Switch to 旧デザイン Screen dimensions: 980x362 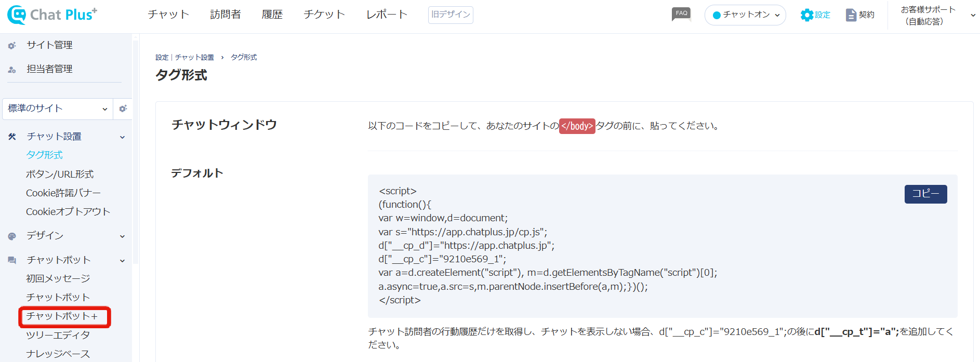[x=451, y=15]
